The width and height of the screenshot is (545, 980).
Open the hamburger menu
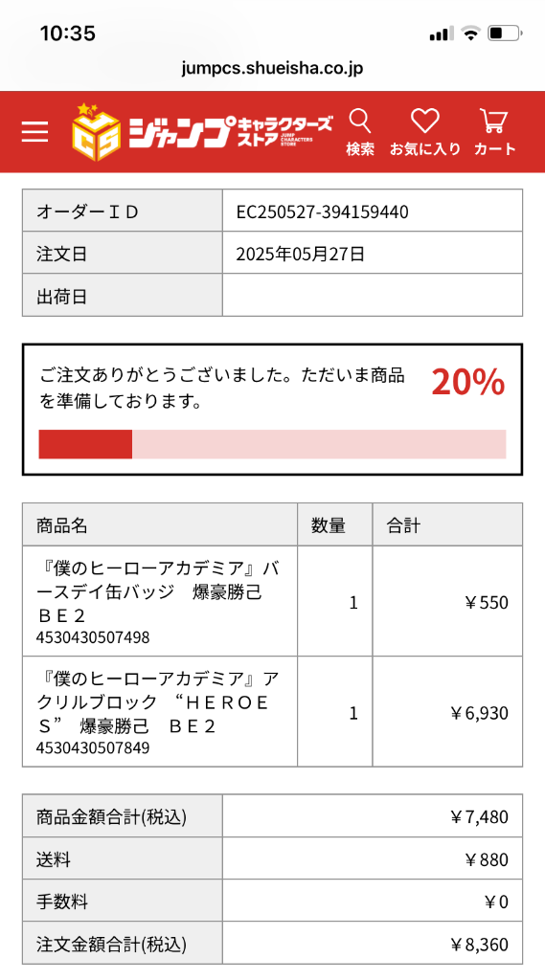34,132
